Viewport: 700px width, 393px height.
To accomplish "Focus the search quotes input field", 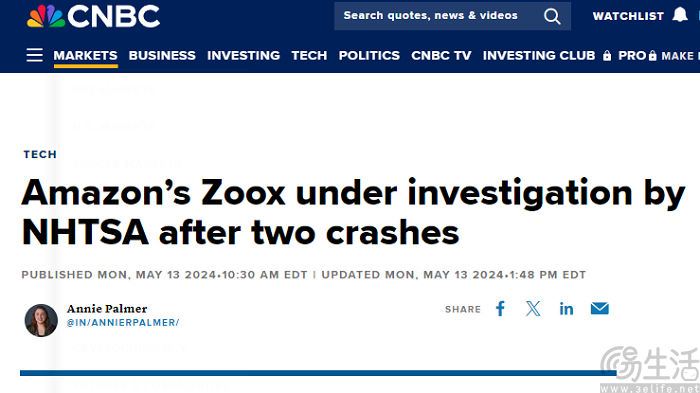I will [x=438, y=16].
